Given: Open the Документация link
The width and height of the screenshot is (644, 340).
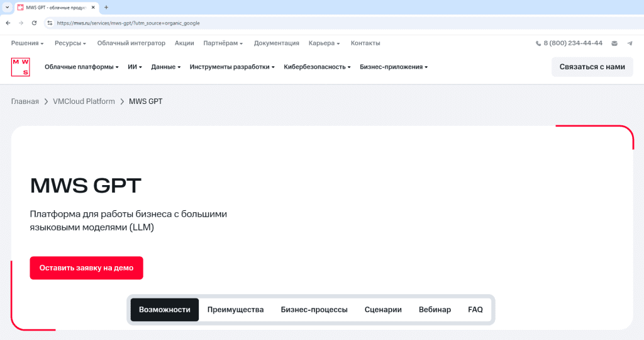Looking at the screenshot, I should click(x=277, y=43).
